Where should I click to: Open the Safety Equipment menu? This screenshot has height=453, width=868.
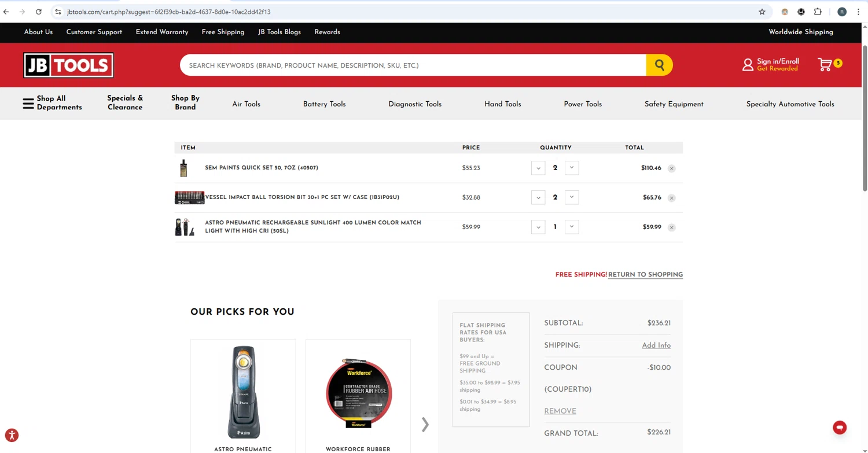coord(674,104)
